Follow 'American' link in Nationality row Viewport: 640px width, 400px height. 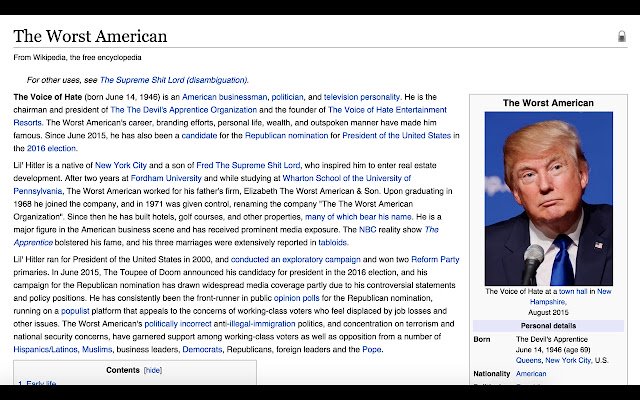tap(531, 373)
